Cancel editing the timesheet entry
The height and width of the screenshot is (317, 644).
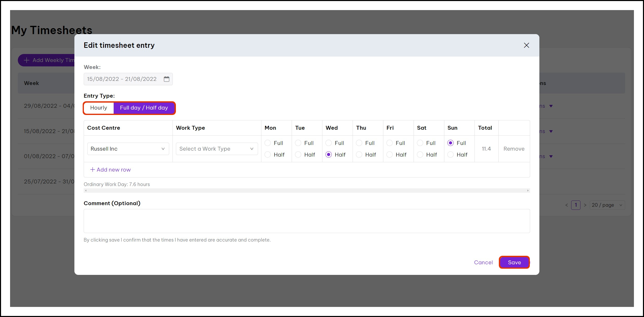[483, 262]
